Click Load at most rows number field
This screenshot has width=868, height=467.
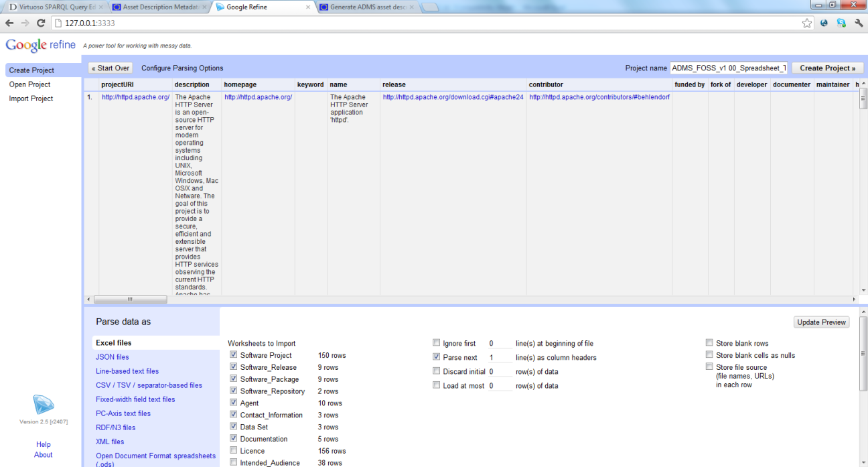coord(500,385)
